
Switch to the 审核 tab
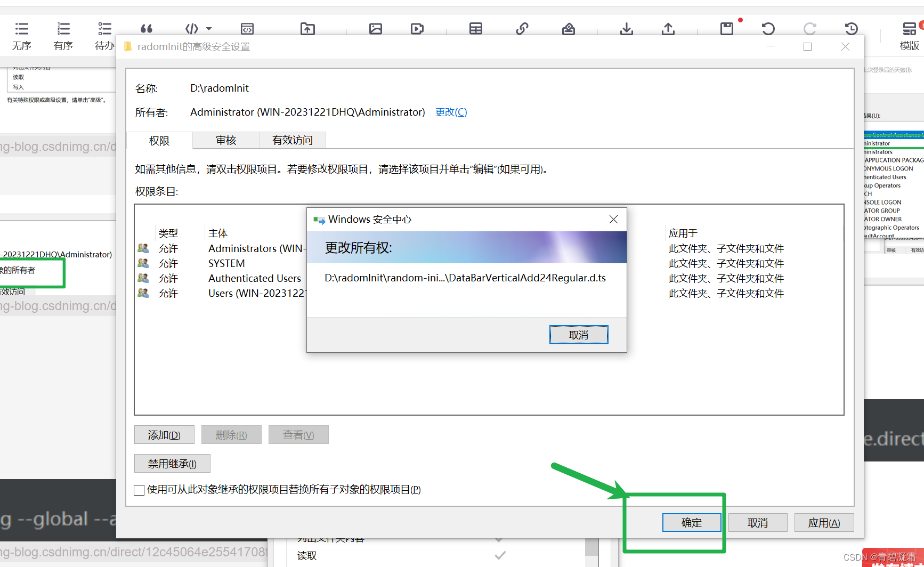click(x=226, y=140)
